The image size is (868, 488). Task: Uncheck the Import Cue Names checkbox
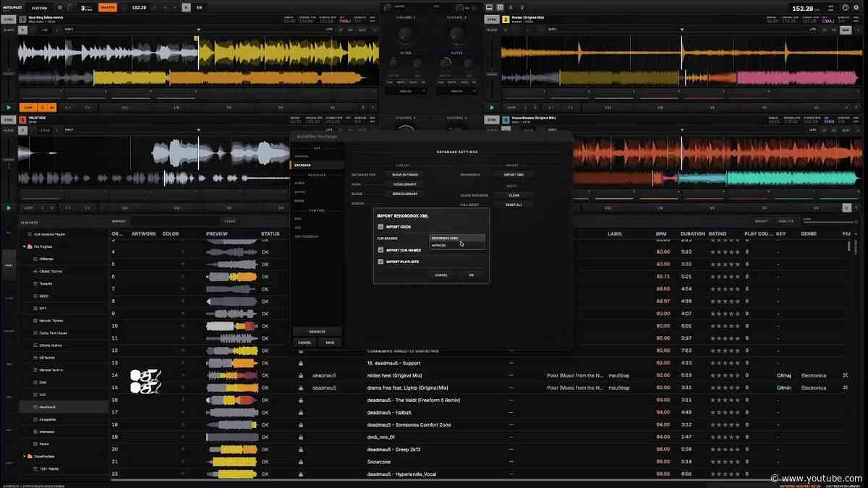(x=381, y=250)
